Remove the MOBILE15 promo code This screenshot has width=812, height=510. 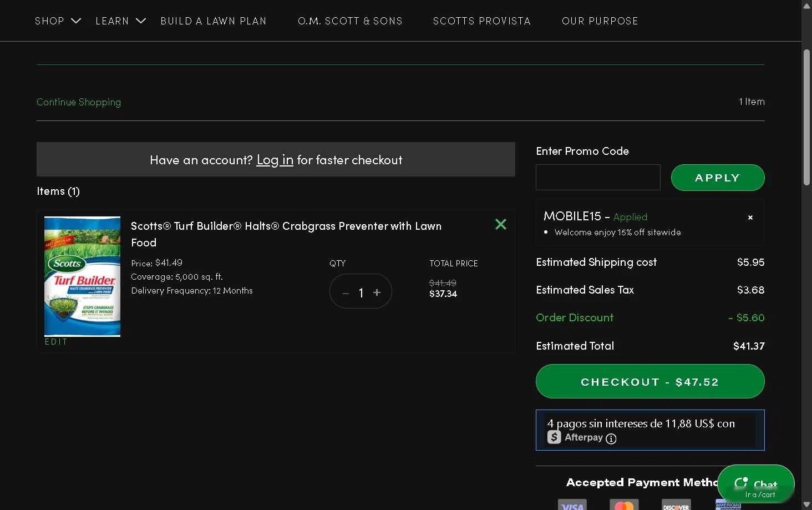pos(750,218)
